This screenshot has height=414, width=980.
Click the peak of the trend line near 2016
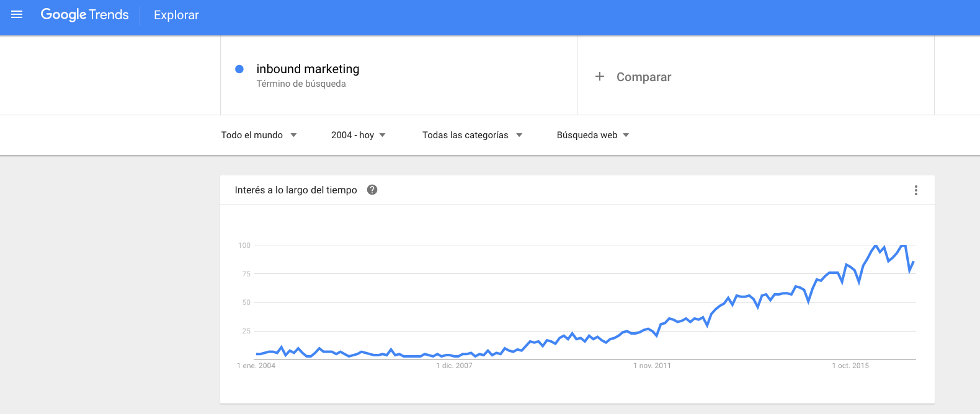tap(876, 245)
